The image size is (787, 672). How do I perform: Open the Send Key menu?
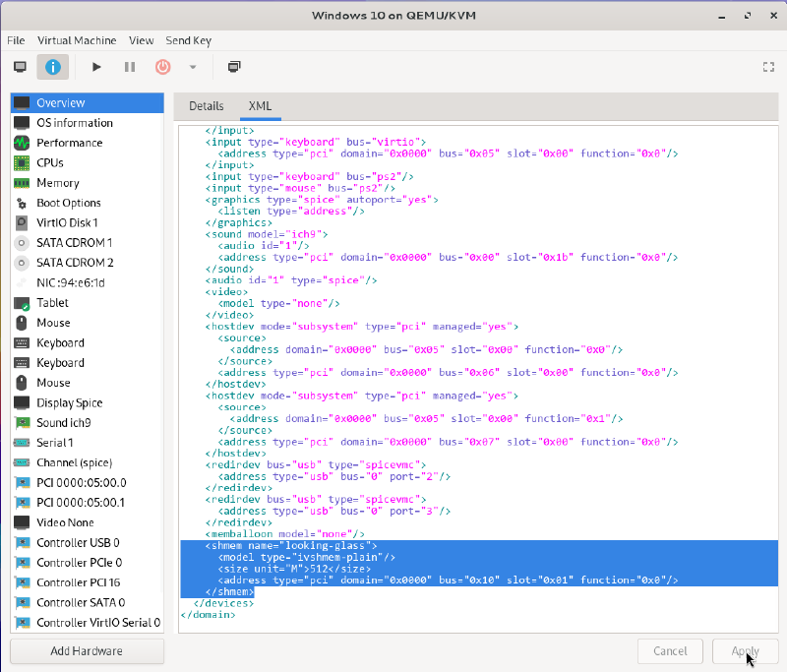coord(188,40)
